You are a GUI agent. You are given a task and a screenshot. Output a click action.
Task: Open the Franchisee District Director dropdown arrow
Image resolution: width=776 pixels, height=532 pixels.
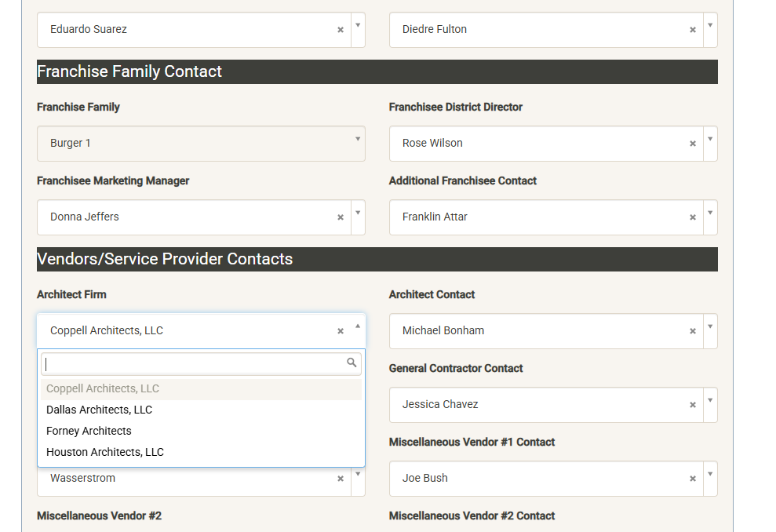[x=710, y=140]
